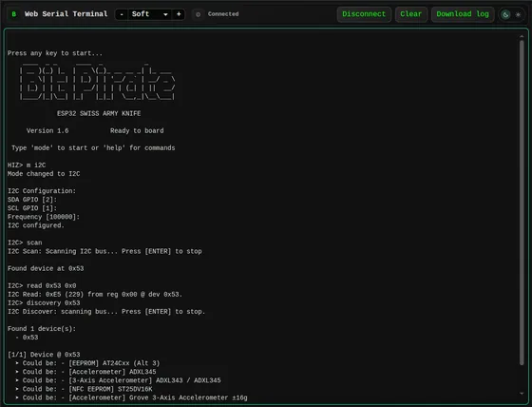Click the 'Connected' status text

pos(223,14)
